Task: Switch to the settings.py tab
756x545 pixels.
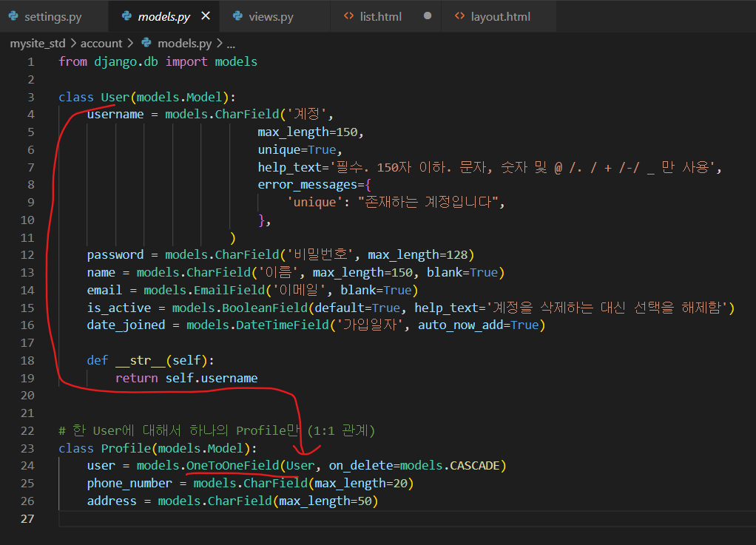Action: click(53, 16)
